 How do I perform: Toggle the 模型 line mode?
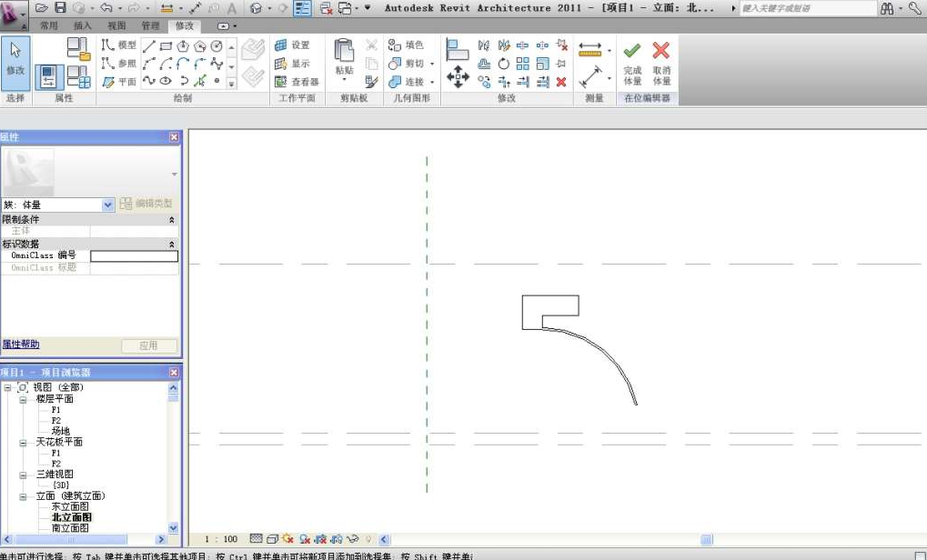coord(119,45)
